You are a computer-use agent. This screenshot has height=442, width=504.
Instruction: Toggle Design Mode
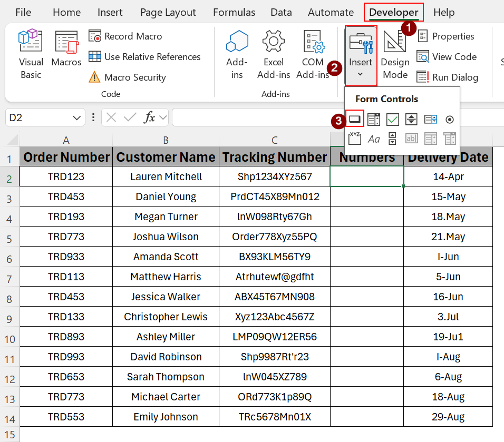[x=395, y=55]
